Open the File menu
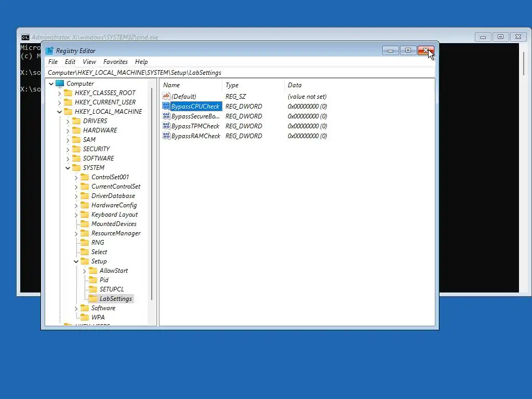The width and height of the screenshot is (532, 399). pos(53,62)
